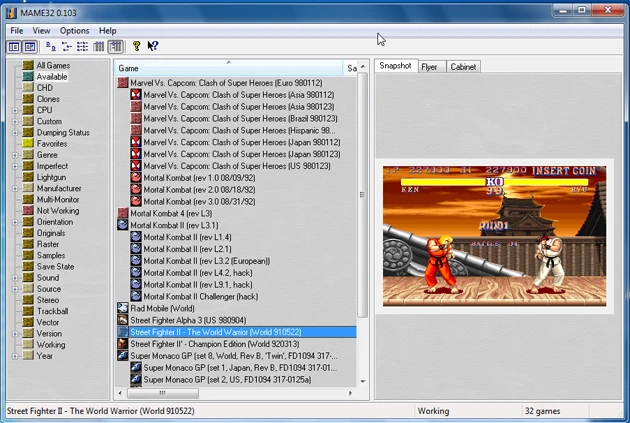This screenshot has height=423, width=630.
Task: Switch to small icons view
Action: tap(67, 47)
